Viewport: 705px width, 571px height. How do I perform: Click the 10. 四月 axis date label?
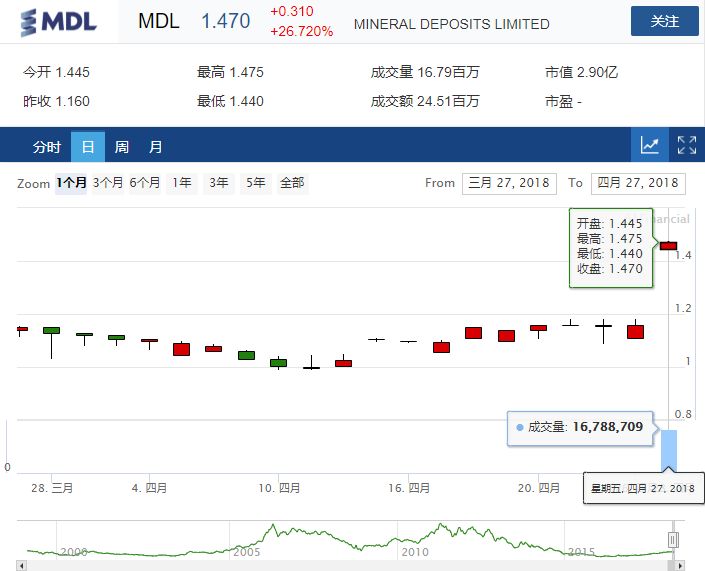[x=279, y=488]
